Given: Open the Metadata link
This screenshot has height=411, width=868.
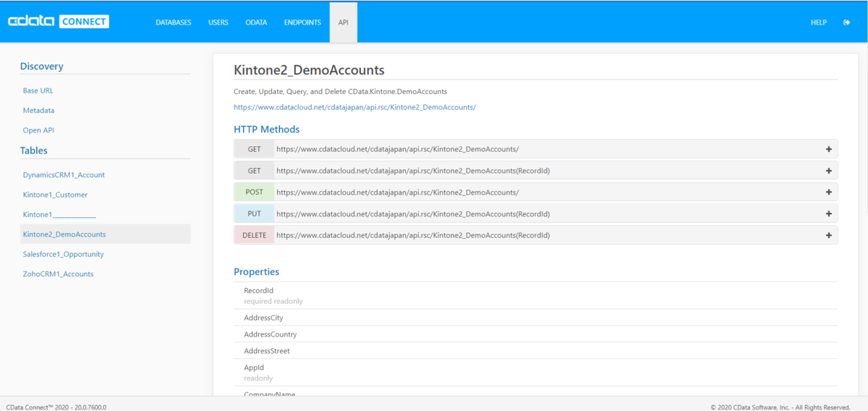Looking at the screenshot, I should 38,111.
